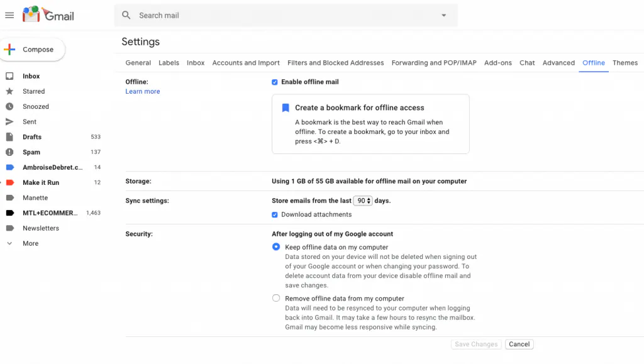The width and height of the screenshot is (644, 364).
Task: Open Snoozed folder label
Action: click(x=36, y=106)
